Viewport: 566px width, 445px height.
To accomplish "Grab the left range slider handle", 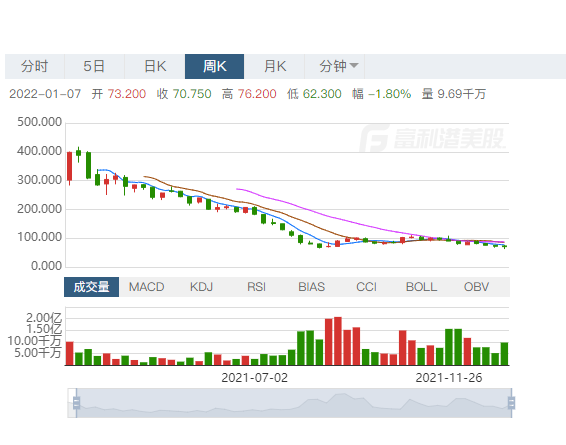I will tap(77, 403).
